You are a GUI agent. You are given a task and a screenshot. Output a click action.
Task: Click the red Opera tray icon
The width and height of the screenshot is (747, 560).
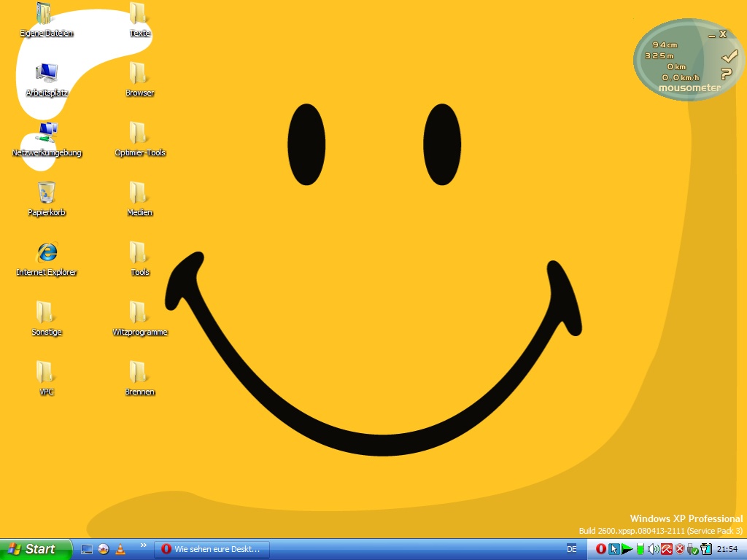coord(601,549)
